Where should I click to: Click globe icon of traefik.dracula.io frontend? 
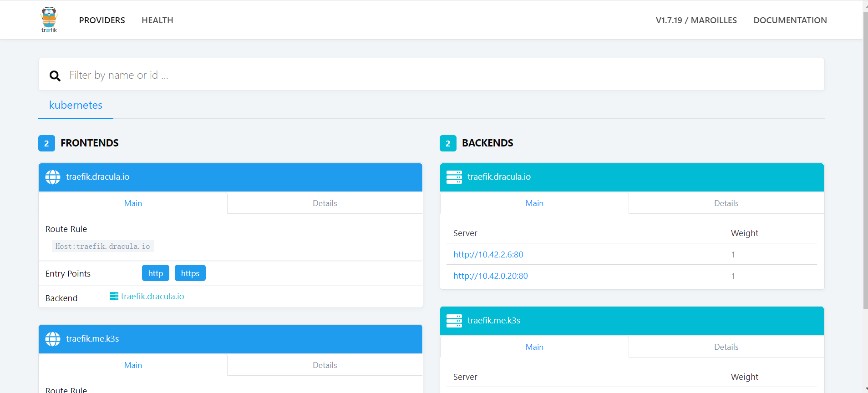tap(53, 177)
